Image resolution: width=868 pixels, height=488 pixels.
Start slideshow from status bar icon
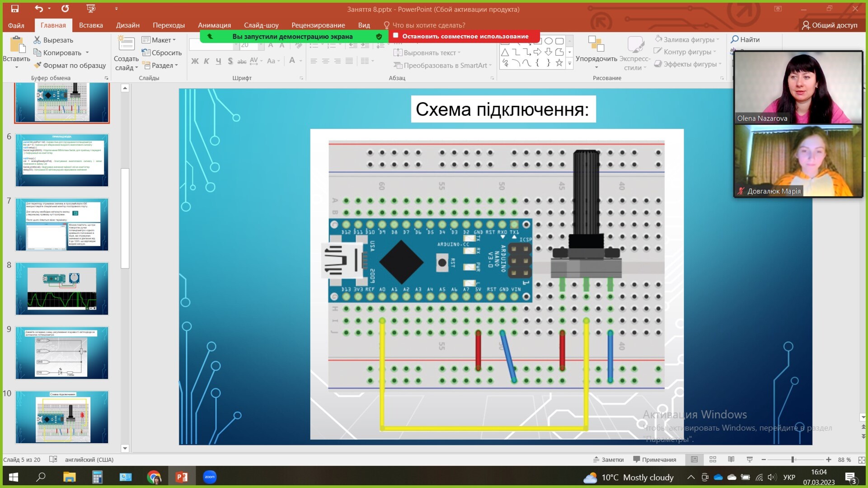[750, 460]
